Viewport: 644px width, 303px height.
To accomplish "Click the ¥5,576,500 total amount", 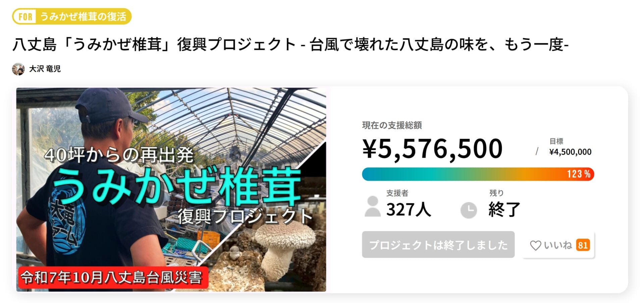I will pos(432,149).
